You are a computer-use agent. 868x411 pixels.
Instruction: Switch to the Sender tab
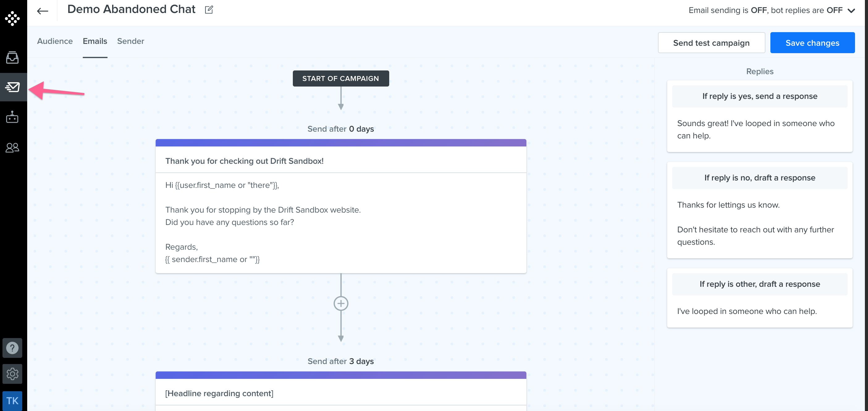click(x=130, y=41)
